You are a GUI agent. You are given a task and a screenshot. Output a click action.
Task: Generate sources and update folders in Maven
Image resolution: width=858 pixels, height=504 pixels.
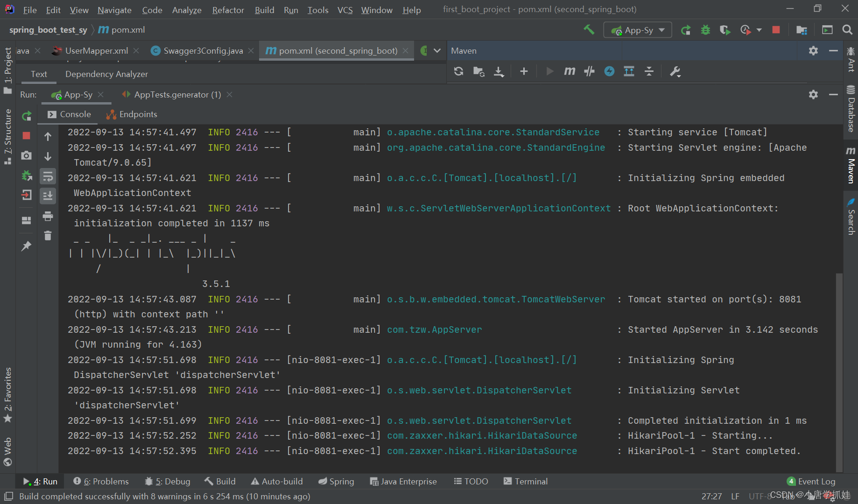point(478,71)
